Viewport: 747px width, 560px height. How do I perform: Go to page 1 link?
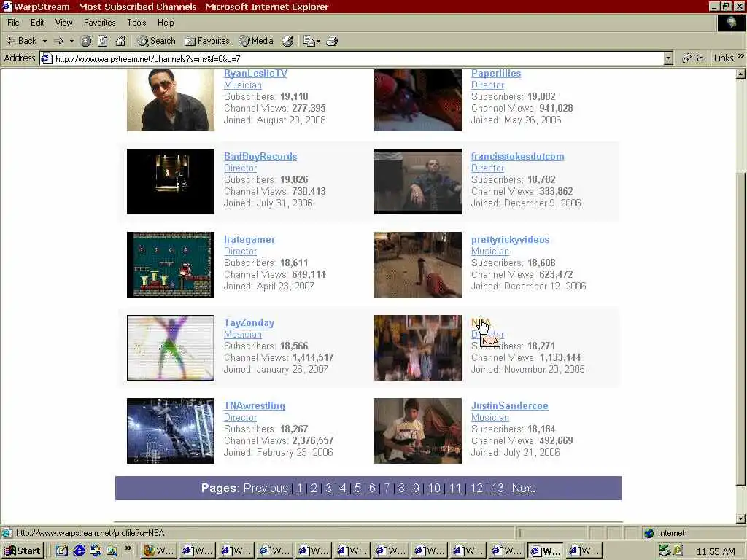pyautogui.click(x=299, y=489)
